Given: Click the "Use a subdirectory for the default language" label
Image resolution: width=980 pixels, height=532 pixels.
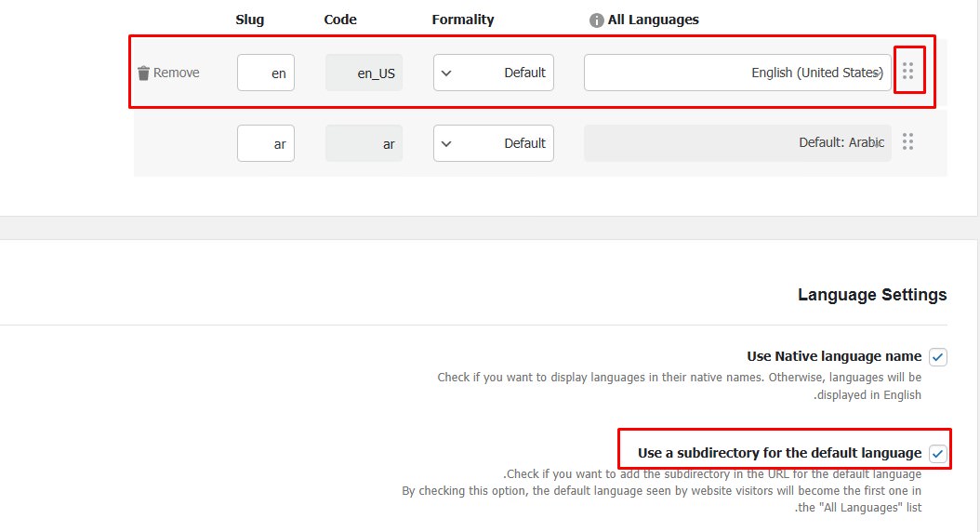Looking at the screenshot, I should 779,453.
